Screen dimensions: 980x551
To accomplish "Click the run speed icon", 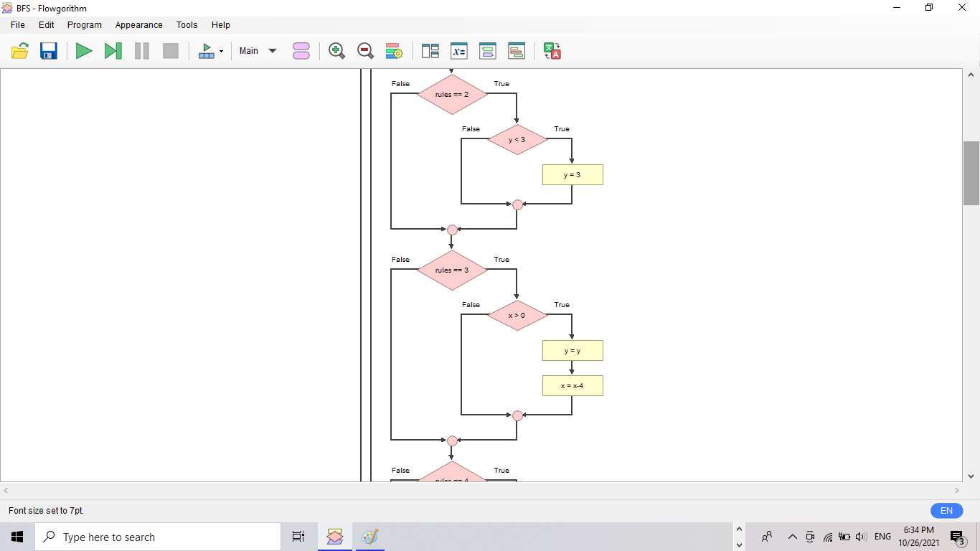I will point(207,51).
